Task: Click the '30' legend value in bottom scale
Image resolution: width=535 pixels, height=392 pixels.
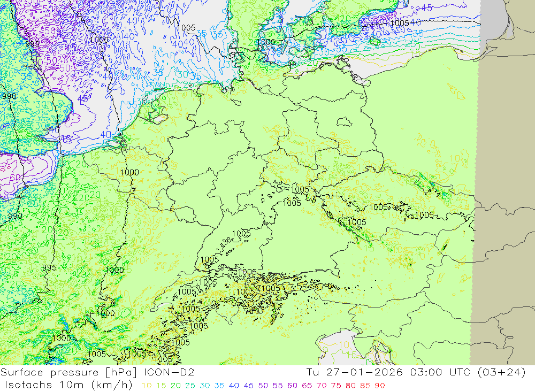Action: [205, 386]
